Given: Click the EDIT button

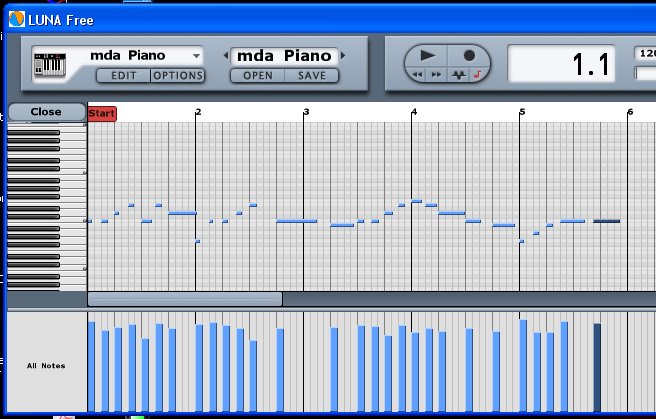Looking at the screenshot, I should [x=123, y=76].
